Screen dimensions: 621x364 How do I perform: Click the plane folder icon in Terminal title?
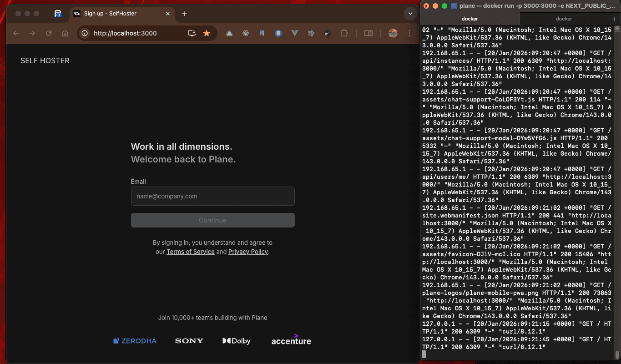pyautogui.click(x=454, y=6)
